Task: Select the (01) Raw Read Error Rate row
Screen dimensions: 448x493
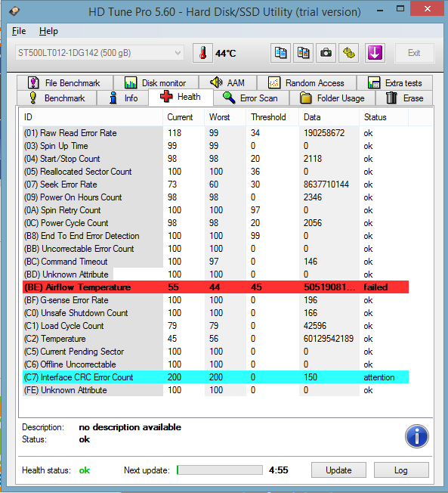Action: [x=215, y=133]
